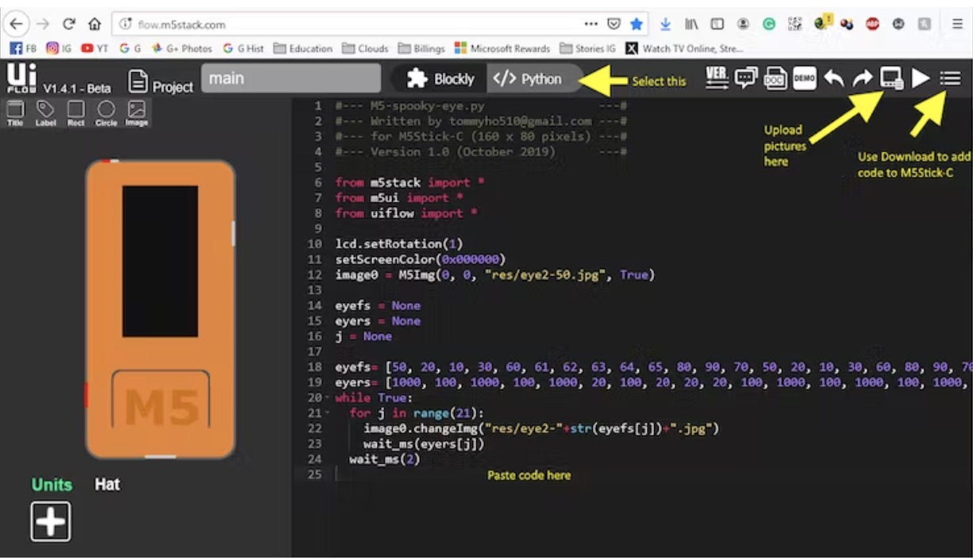
Task: Select the Image element tool
Action: [x=137, y=112]
